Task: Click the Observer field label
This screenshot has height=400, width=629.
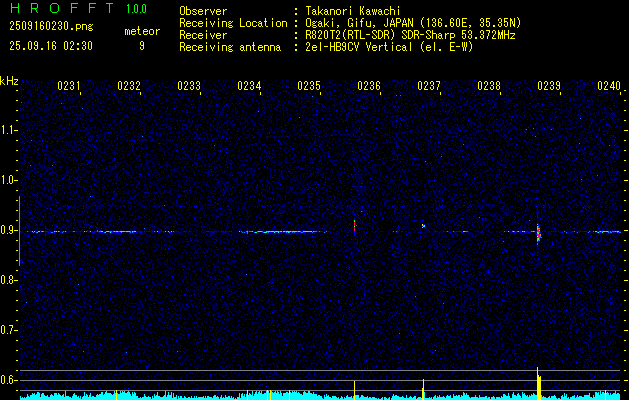Action: [203, 11]
